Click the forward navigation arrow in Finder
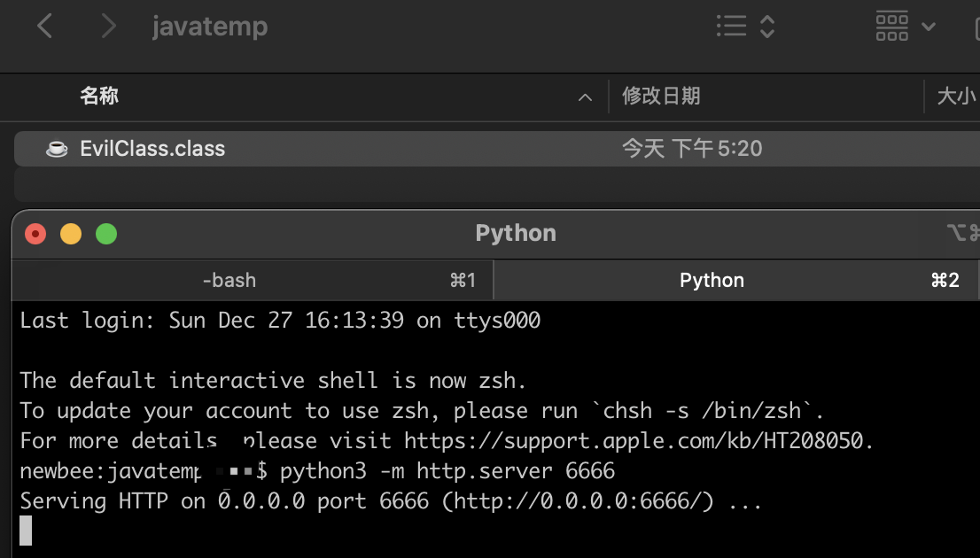Viewport: 980px width, 558px height. [x=108, y=26]
